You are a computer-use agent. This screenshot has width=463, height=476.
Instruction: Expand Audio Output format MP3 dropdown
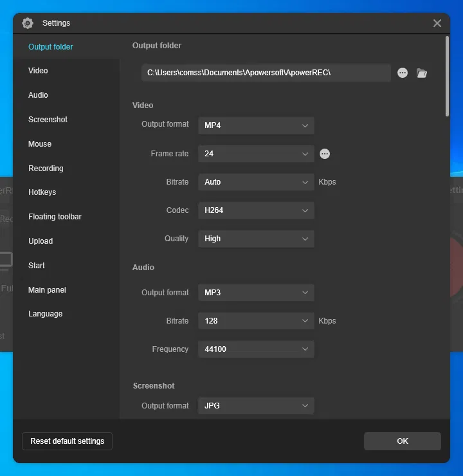tap(256, 292)
